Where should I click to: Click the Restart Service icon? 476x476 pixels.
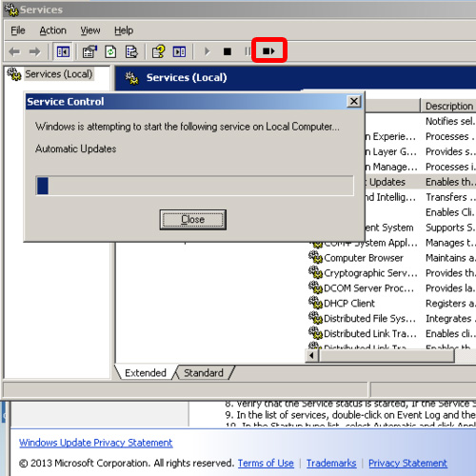pos(268,50)
